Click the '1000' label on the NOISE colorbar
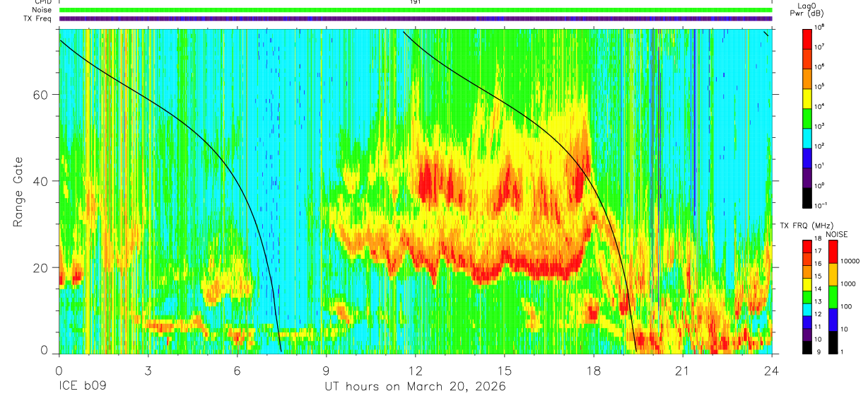Screen dimensions: 868x401 point(850,284)
